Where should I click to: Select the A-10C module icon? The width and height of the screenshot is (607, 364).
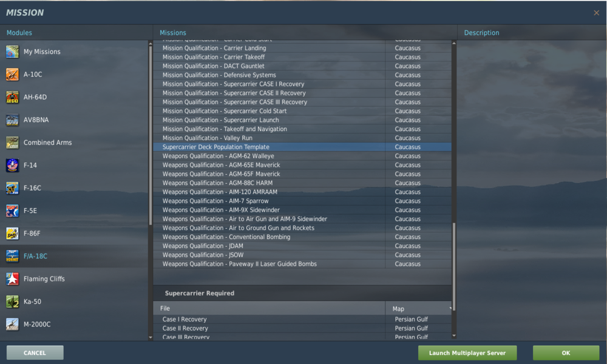coord(12,74)
